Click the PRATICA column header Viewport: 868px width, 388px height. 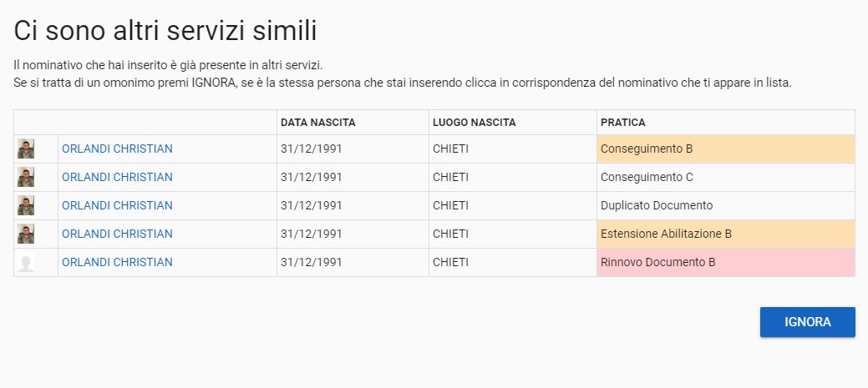[622, 123]
